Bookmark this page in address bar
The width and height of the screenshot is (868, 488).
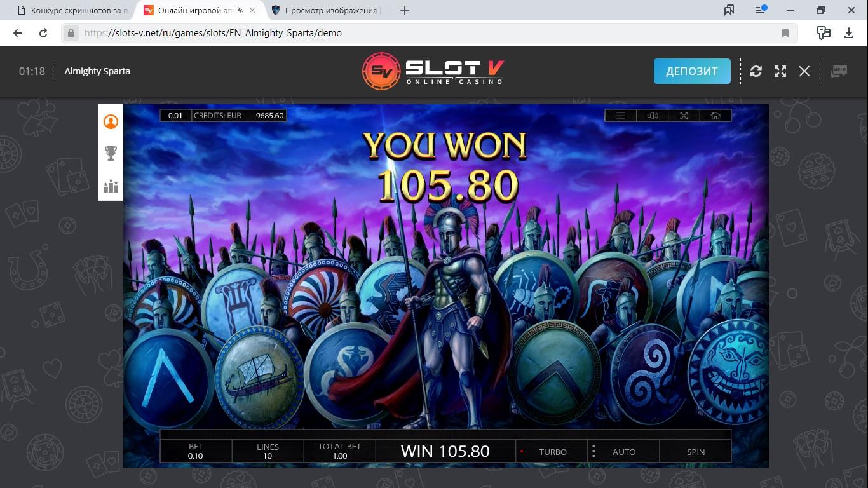tap(785, 33)
